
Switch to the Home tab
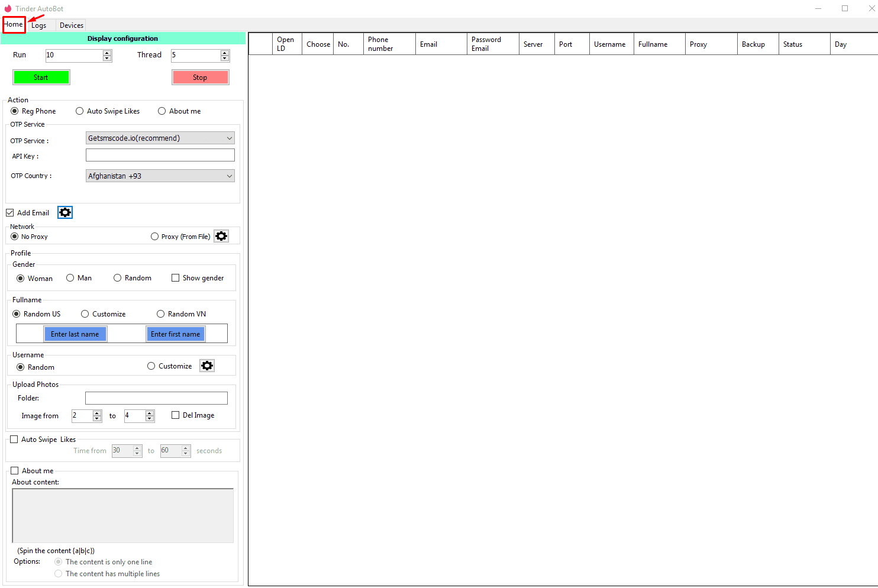pos(14,25)
